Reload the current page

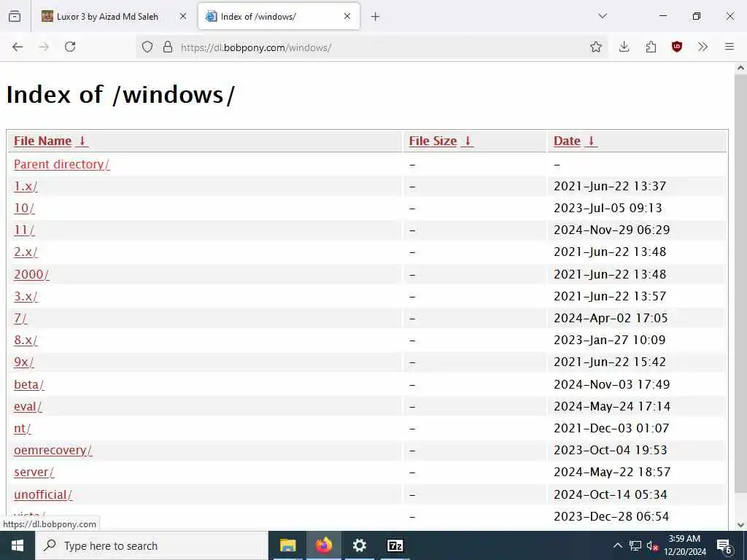click(x=70, y=47)
